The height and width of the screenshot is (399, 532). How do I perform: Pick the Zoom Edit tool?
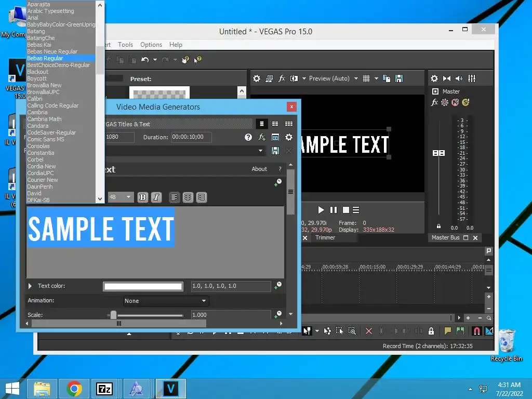pyautogui.click(x=352, y=331)
